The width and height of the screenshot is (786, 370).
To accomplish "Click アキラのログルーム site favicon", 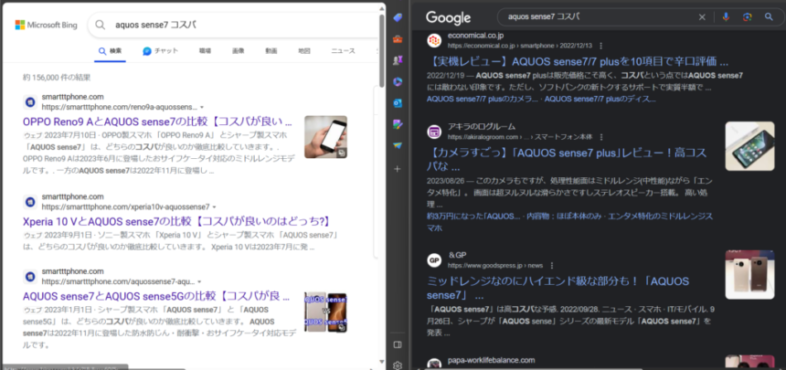I will (x=434, y=132).
